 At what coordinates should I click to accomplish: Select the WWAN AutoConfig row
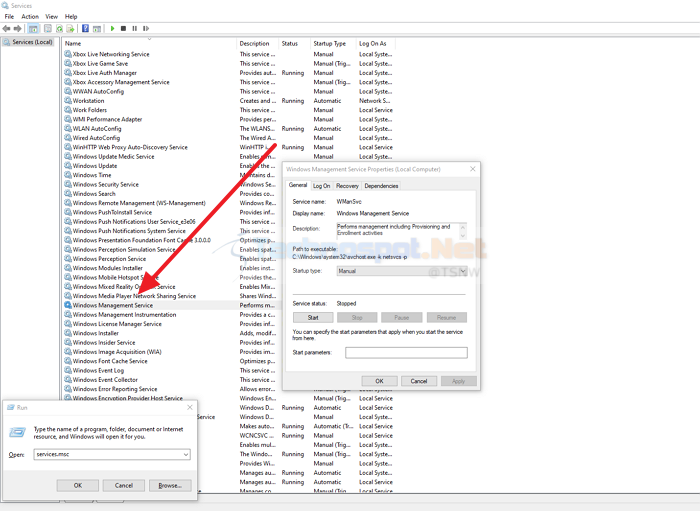(x=229, y=91)
